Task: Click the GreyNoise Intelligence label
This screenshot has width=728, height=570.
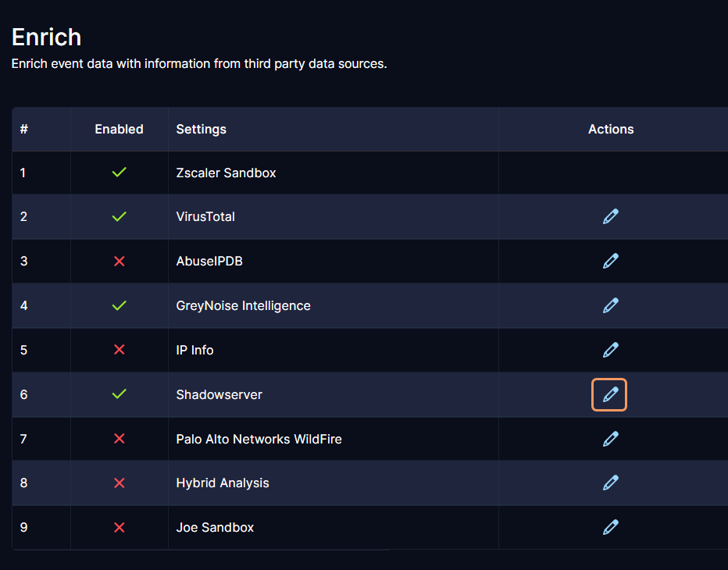Action: (243, 305)
